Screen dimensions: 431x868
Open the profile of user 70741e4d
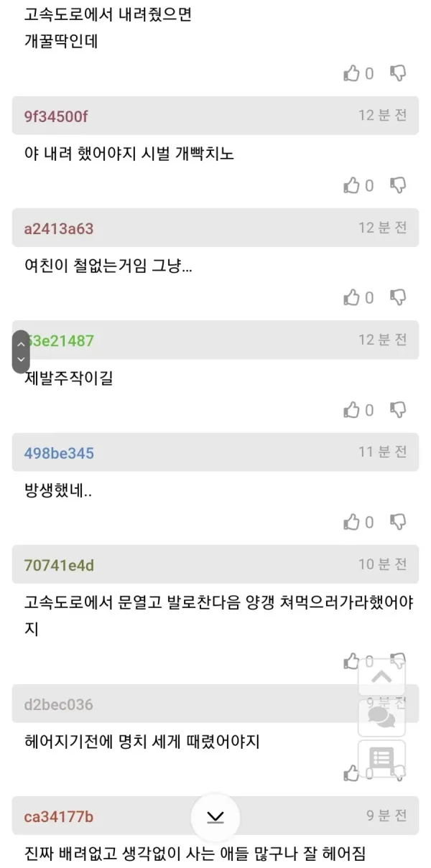coord(59,565)
